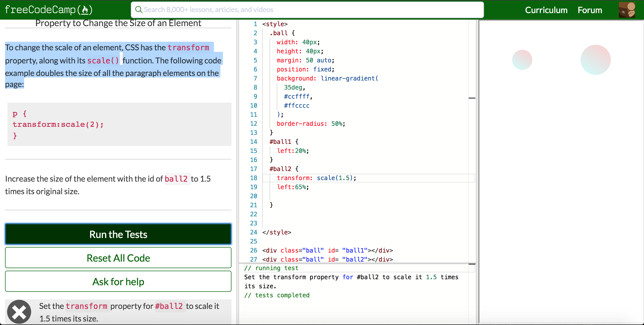Click the #ccffff color value in code
644x325 pixels.
pyautogui.click(x=297, y=96)
